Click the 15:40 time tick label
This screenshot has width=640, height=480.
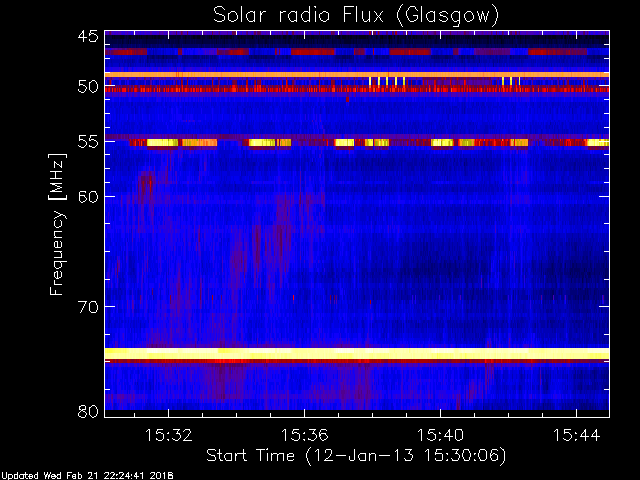(x=440, y=435)
